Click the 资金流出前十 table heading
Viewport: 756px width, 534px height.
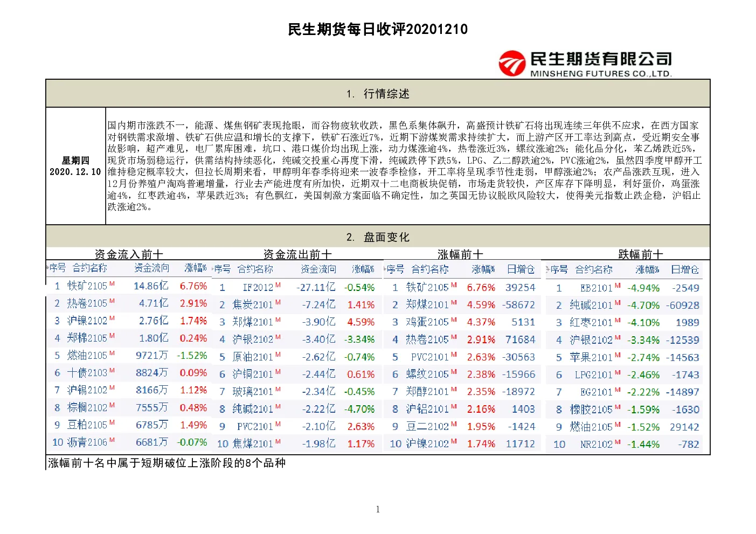tap(297, 254)
